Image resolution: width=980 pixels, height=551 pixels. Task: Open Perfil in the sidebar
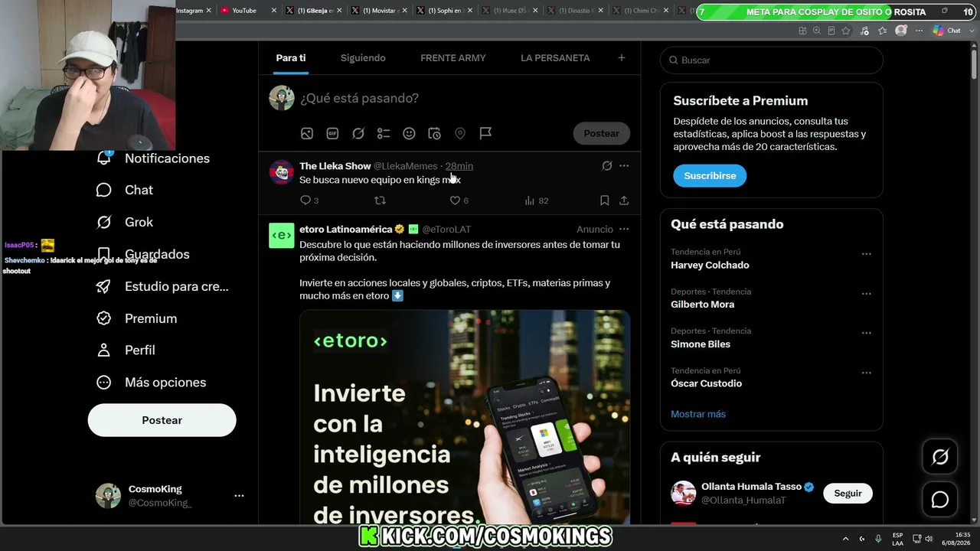(125, 350)
